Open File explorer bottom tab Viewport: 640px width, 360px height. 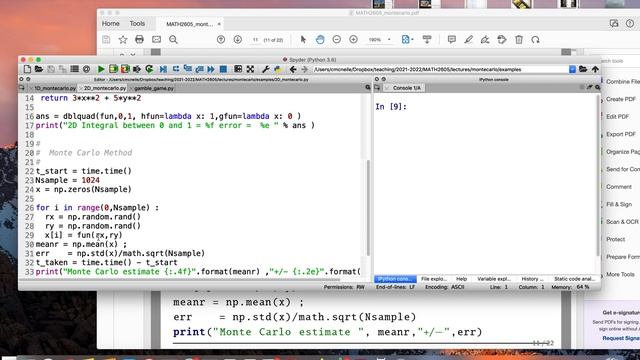click(433, 279)
